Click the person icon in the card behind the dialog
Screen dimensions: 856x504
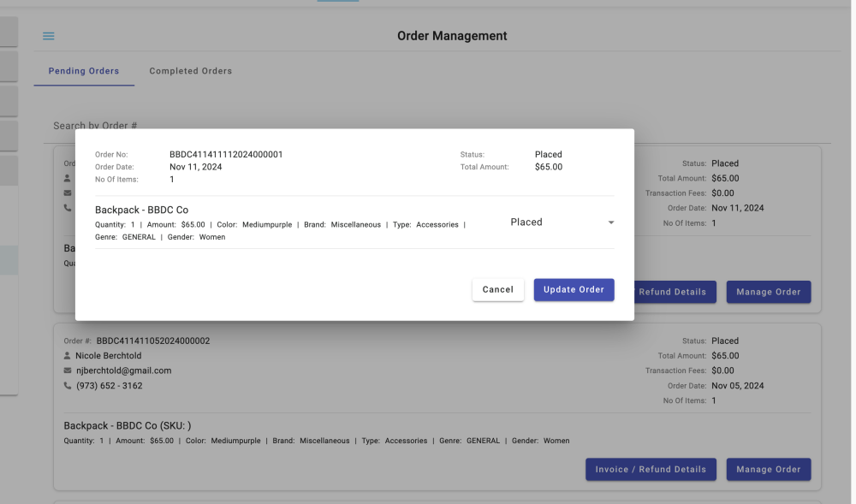point(68,178)
